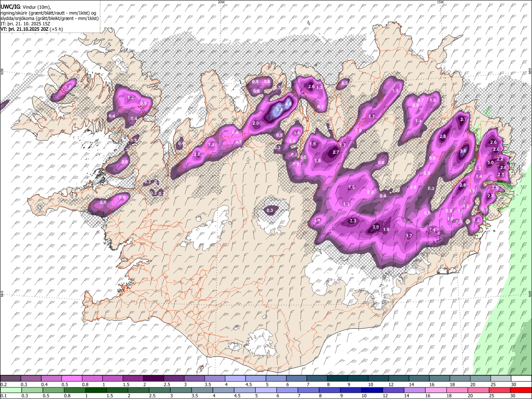
Task: Click the UWC/IG title in the header
Action: pyautogui.click(x=10, y=7)
